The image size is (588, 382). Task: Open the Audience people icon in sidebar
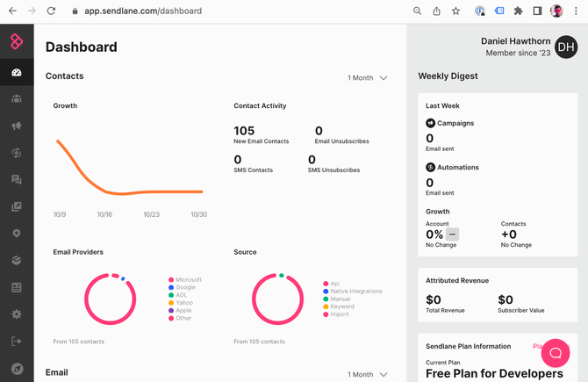[x=17, y=99]
